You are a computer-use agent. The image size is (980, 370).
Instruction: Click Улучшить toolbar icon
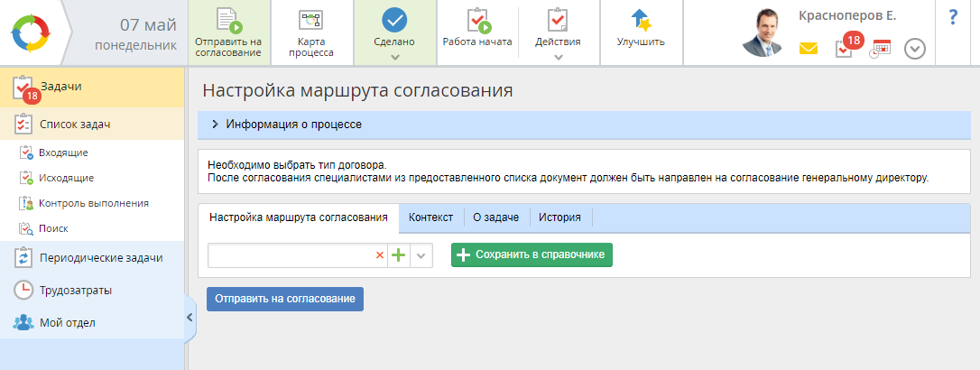pos(641,29)
